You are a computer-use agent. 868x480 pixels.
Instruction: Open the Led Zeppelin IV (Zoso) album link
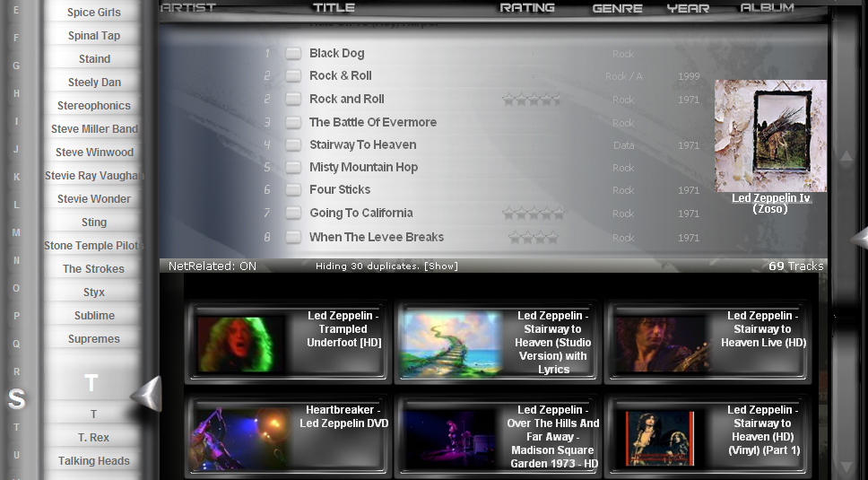[x=770, y=203]
